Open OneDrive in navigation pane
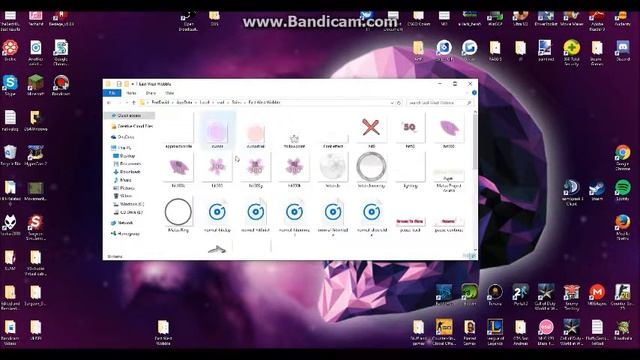The image size is (640, 360). [x=122, y=137]
